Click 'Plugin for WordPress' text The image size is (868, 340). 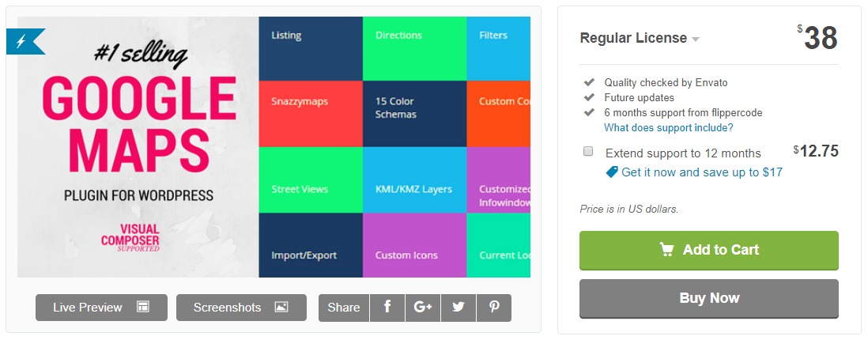tap(138, 195)
